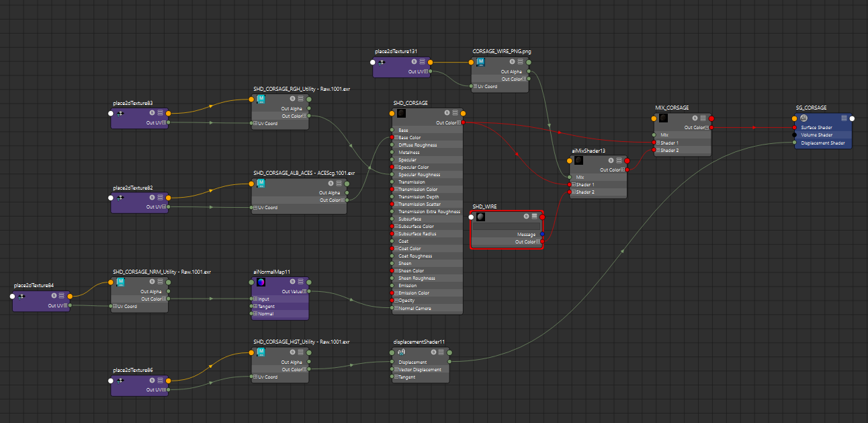
Task: Expand Shader 2 attribute on aiMixShader13
Action: coord(574,192)
